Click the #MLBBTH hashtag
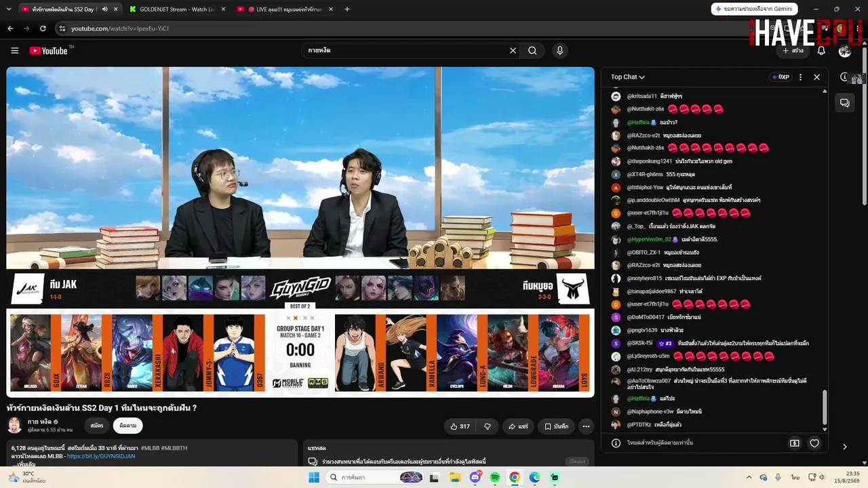Image resolution: width=868 pixels, height=488 pixels. click(x=174, y=448)
